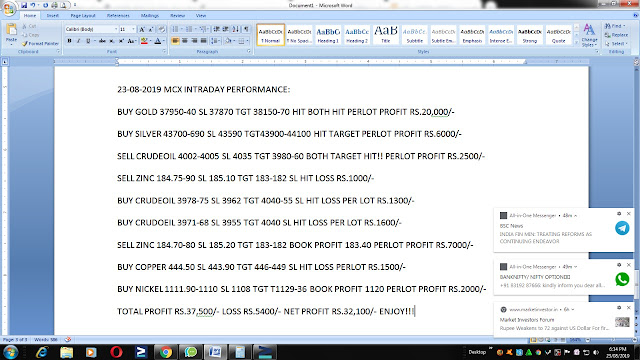Open Opera browser from the taskbar
Viewport: 640px width, 360px height.
point(116,352)
